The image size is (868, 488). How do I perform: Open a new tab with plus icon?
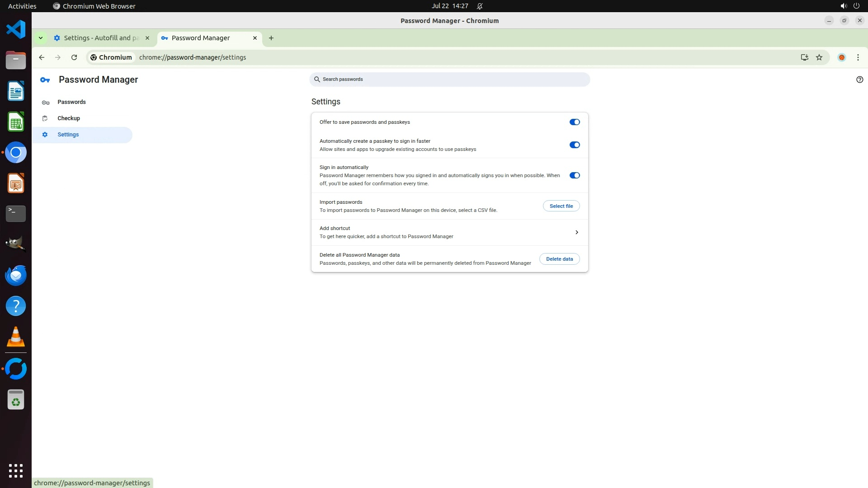tap(271, 38)
